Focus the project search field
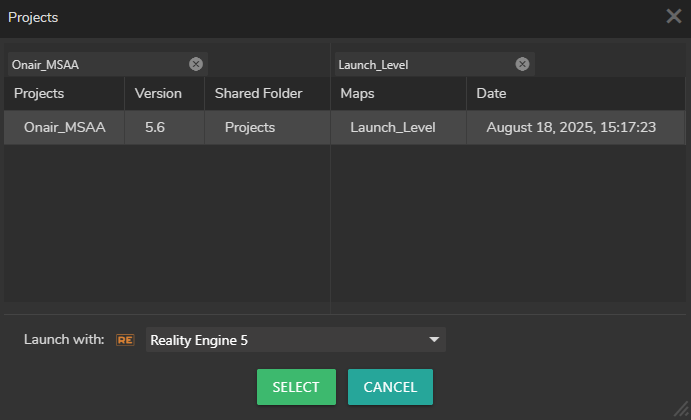 (x=95, y=64)
